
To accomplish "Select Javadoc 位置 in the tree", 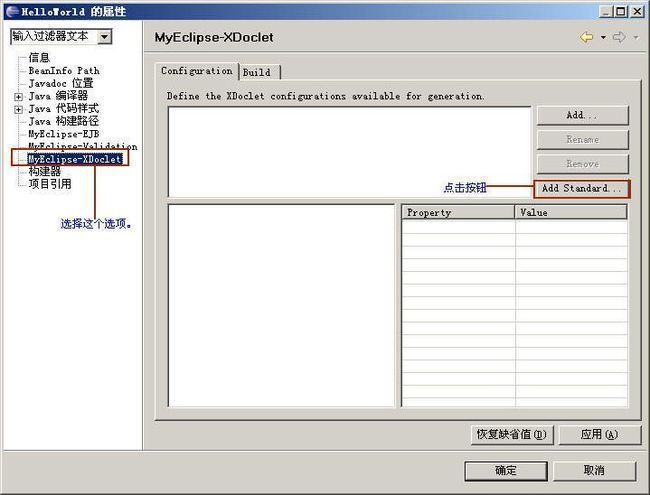I will (61, 83).
